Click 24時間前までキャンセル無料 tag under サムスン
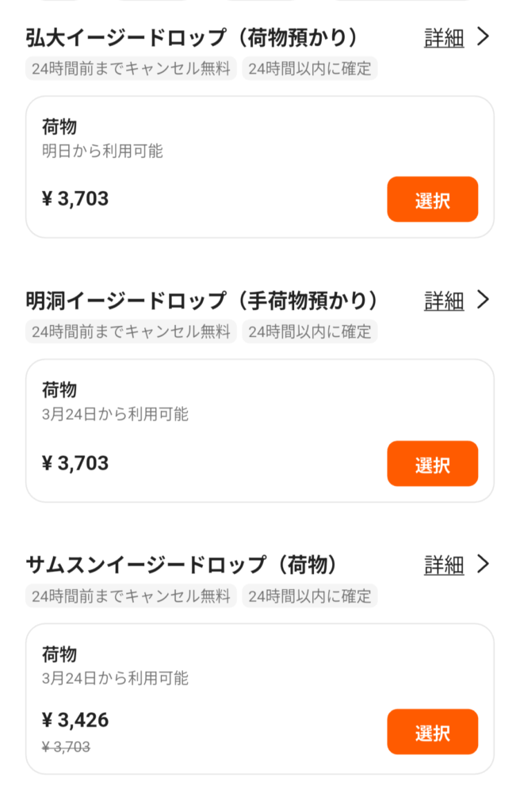The image size is (520, 812). point(132,596)
